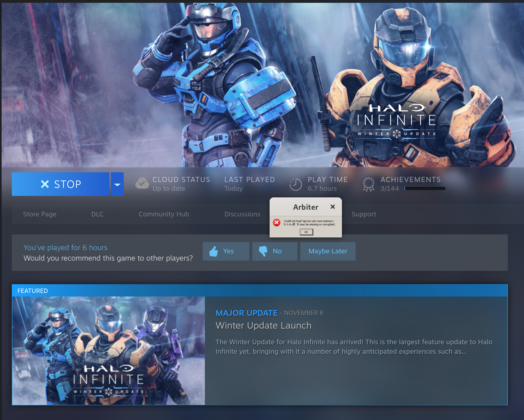The image size is (524, 420).
Task: Click the achievements ribbon badge icon
Action: 369,184
